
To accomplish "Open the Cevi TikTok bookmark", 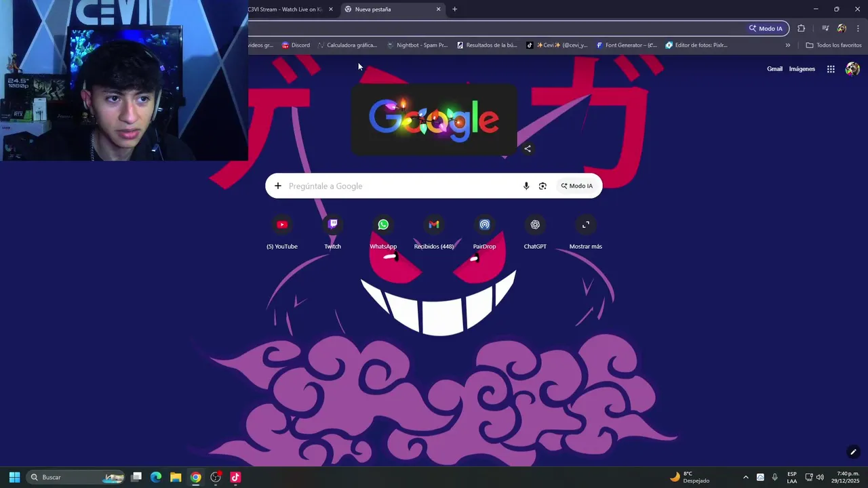I will [x=557, y=45].
